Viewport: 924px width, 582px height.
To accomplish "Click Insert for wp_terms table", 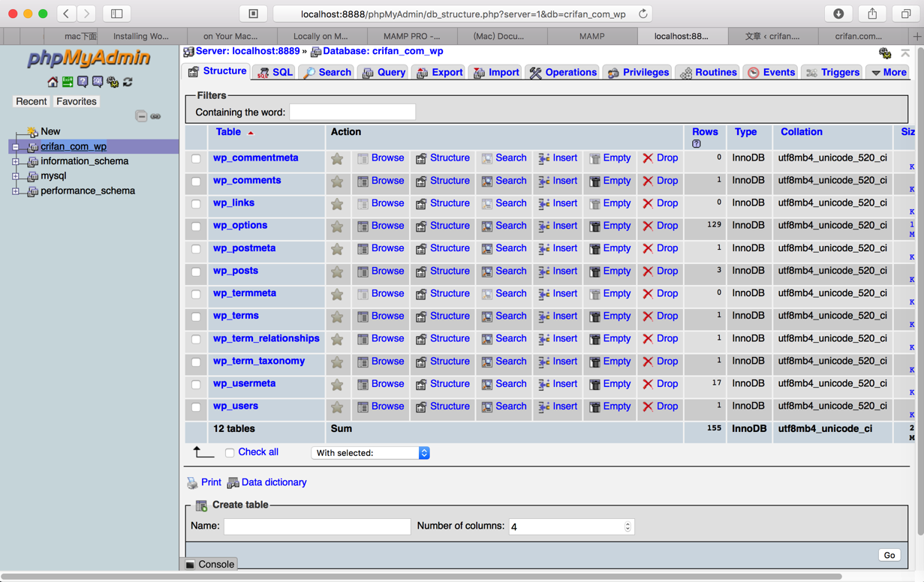I will click(558, 316).
